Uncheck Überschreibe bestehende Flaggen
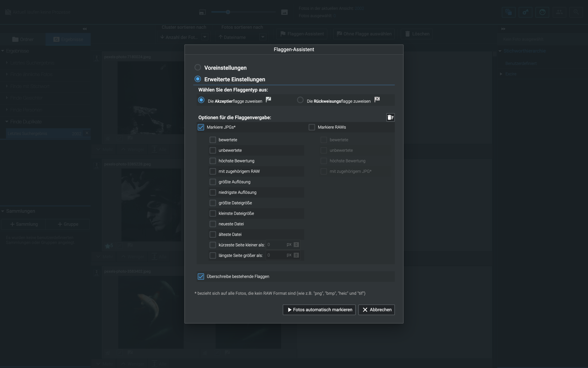This screenshot has height=368, width=588. pyautogui.click(x=201, y=277)
